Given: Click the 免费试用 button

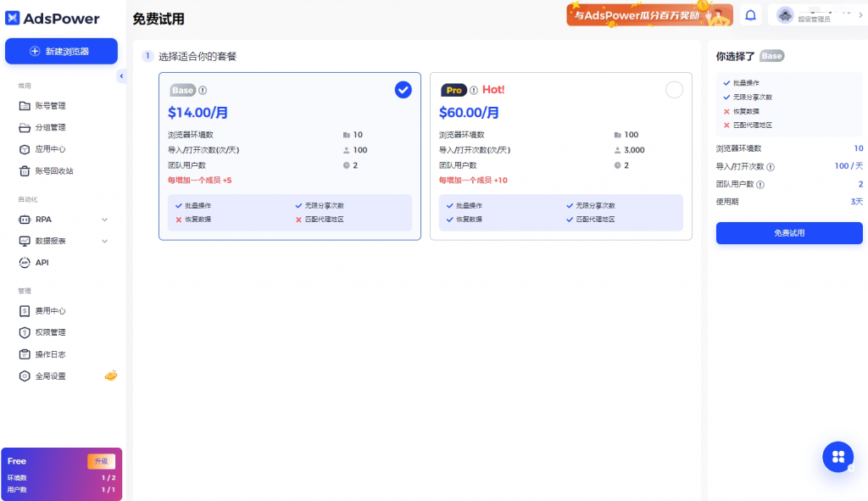Looking at the screenshot, I should coord(788,233).
